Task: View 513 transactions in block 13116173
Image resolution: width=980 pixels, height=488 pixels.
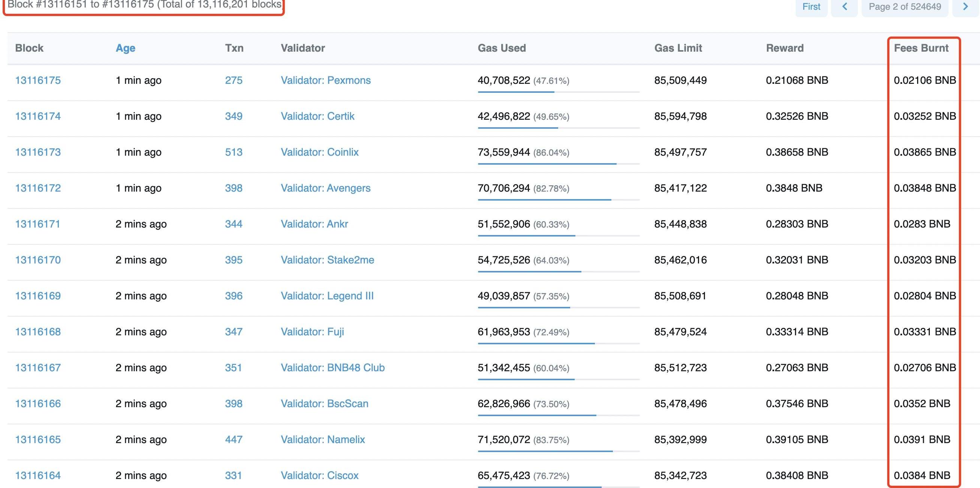Action: point(234,152)
